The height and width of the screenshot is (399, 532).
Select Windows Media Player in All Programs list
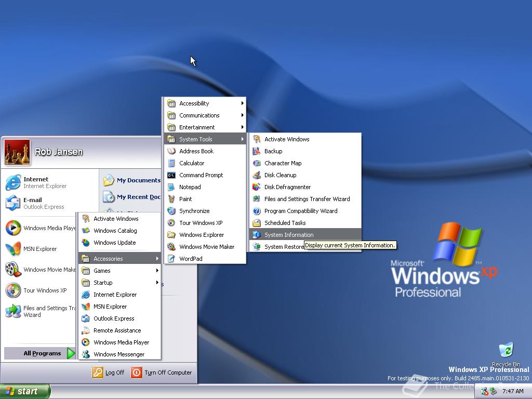(x=119, y=342)
